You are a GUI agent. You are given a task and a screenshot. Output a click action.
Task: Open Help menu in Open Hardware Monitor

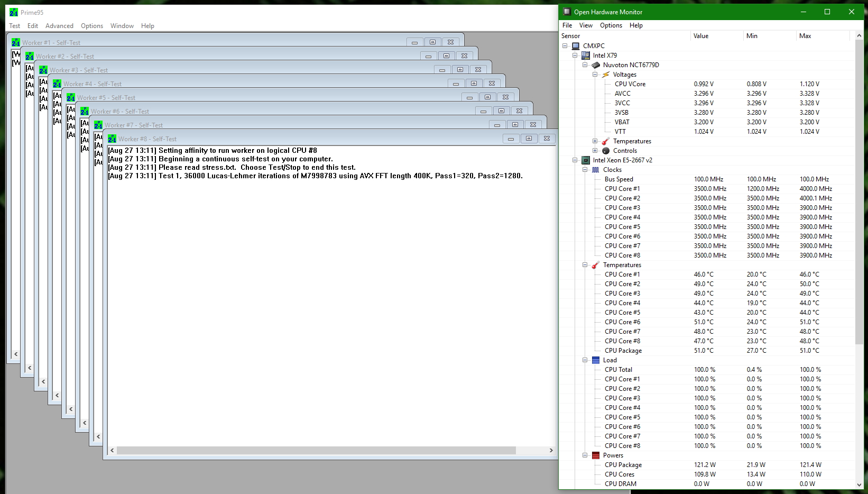point(636,25)
